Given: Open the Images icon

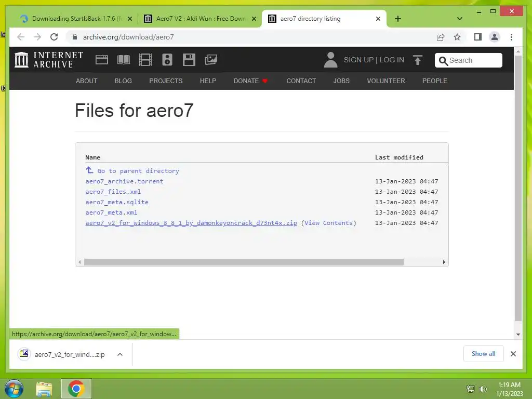Looking at the screenshot, I should (211, 60).
